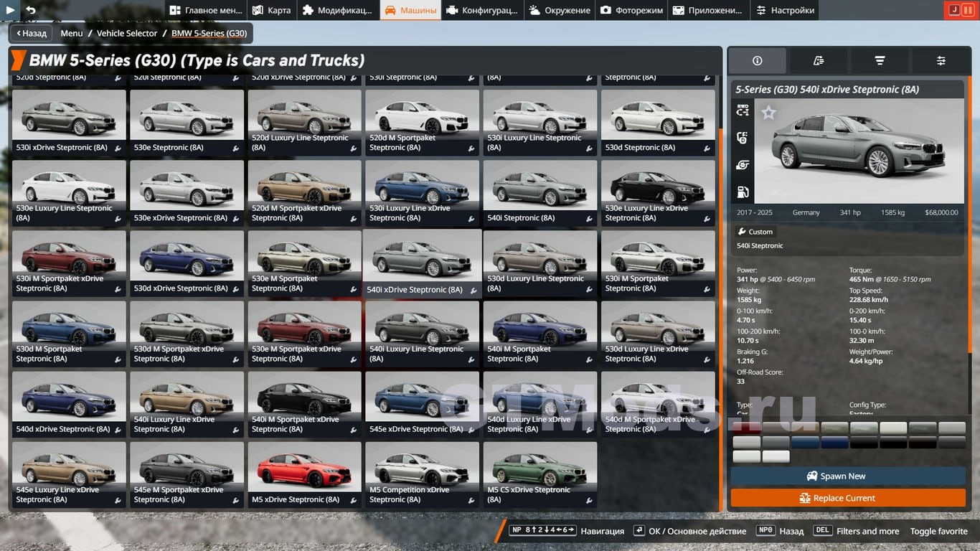Open the info tab in details panel
This screenshot has height=551, width=980.
point(758,61)
